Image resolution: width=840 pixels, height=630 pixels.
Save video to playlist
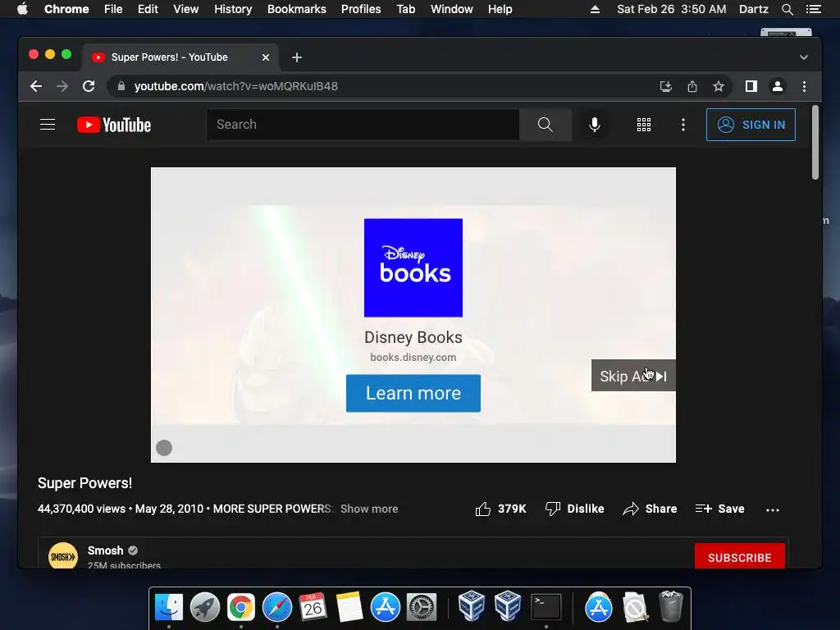pos(719,509)
